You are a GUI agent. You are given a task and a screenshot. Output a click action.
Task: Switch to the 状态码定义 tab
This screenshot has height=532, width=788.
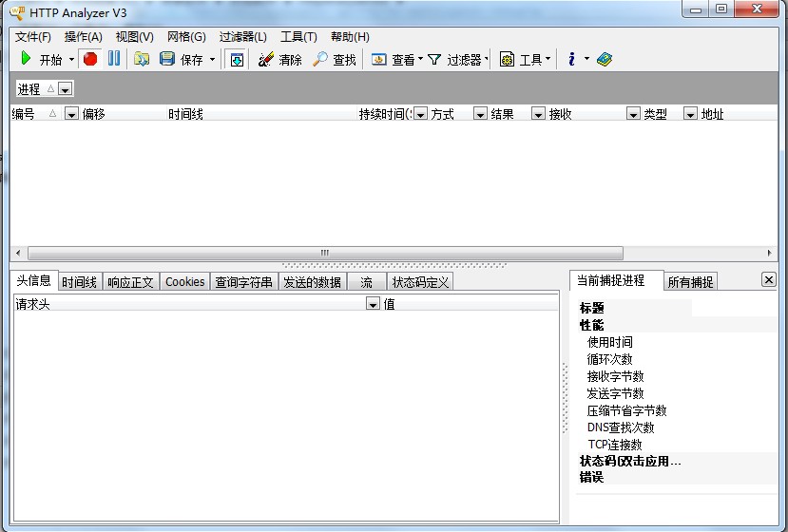pyautogui.click(x=420, y=282)
